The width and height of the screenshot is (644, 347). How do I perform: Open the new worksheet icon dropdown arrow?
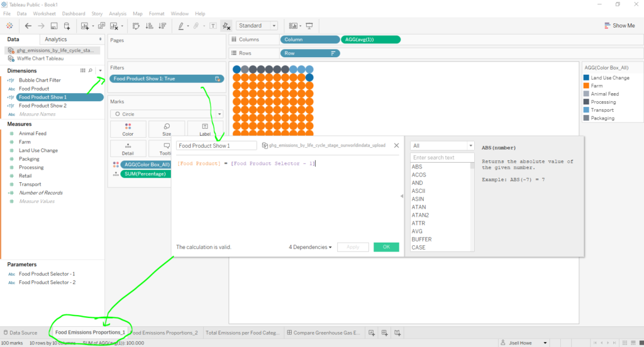point(93,26)
